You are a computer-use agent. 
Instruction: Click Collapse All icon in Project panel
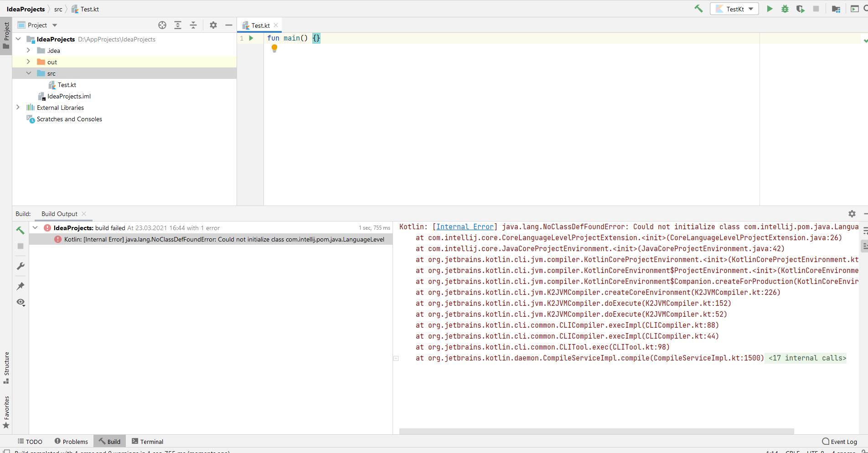coord(193,25)
